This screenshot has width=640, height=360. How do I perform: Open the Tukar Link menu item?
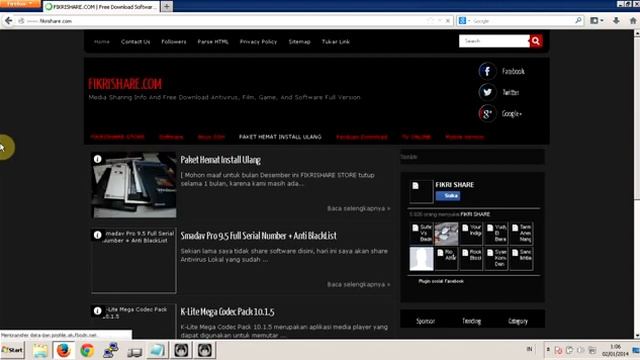click(x=336, y=42)
